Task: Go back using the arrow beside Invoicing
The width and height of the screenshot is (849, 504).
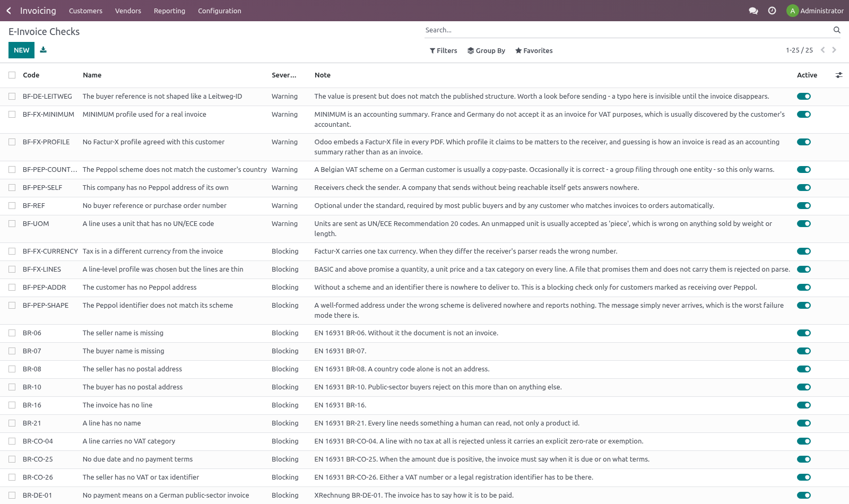Action: pyautogui.click(x=8, y=11)
